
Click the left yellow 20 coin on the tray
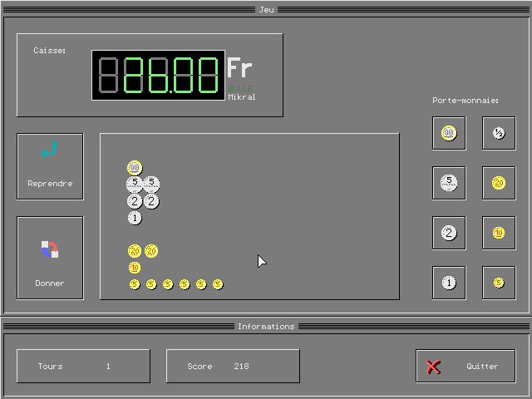pyautogui.click(x=135, y=251)
